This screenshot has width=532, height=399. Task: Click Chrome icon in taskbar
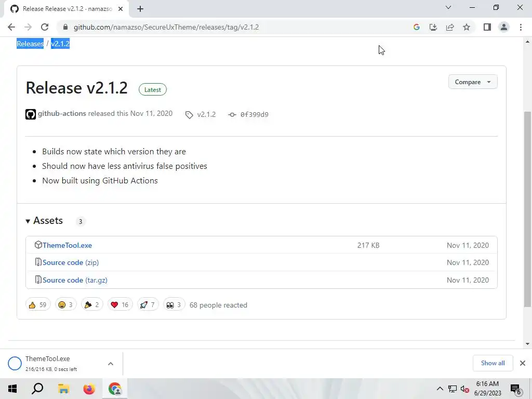[115, 389]
